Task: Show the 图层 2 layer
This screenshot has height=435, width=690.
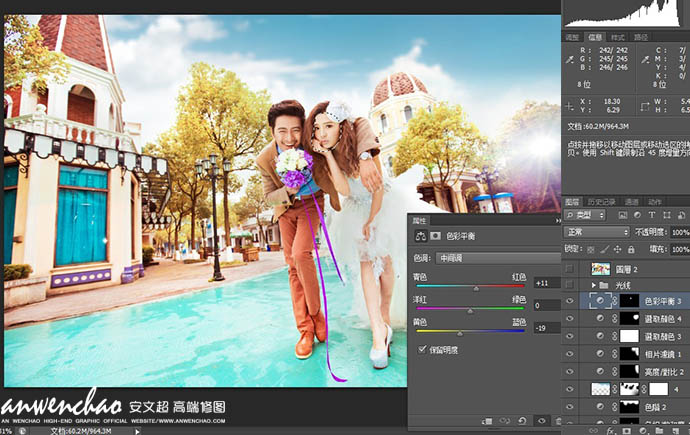Action: tap(570, 268)
